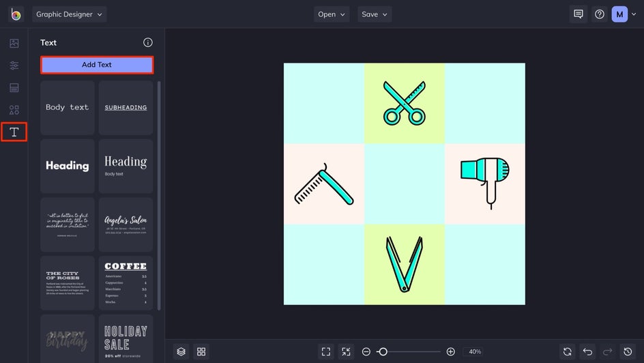
Task: Choose the HOLIDAY SALE text preset
Action: (126, 338)
